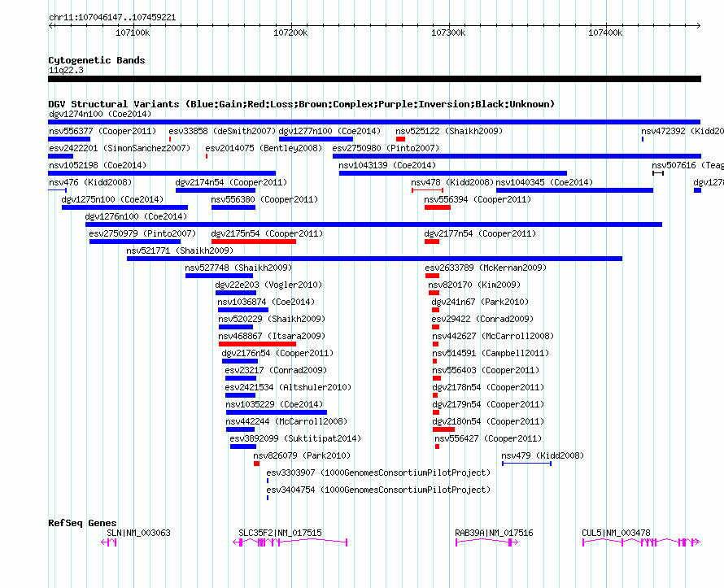Select the nsv556377 (Cooper2011) variant label
Viewport: 724px width, 588px height.
tap(102, 131)
